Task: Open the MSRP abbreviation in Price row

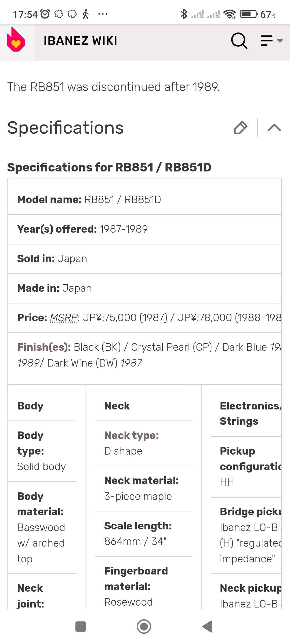Action: (64, 318)
